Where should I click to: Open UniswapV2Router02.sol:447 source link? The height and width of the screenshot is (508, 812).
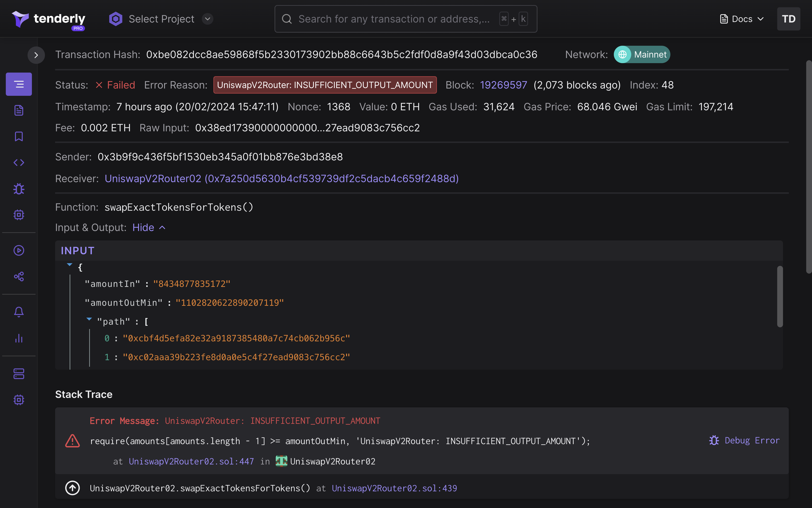191,462
